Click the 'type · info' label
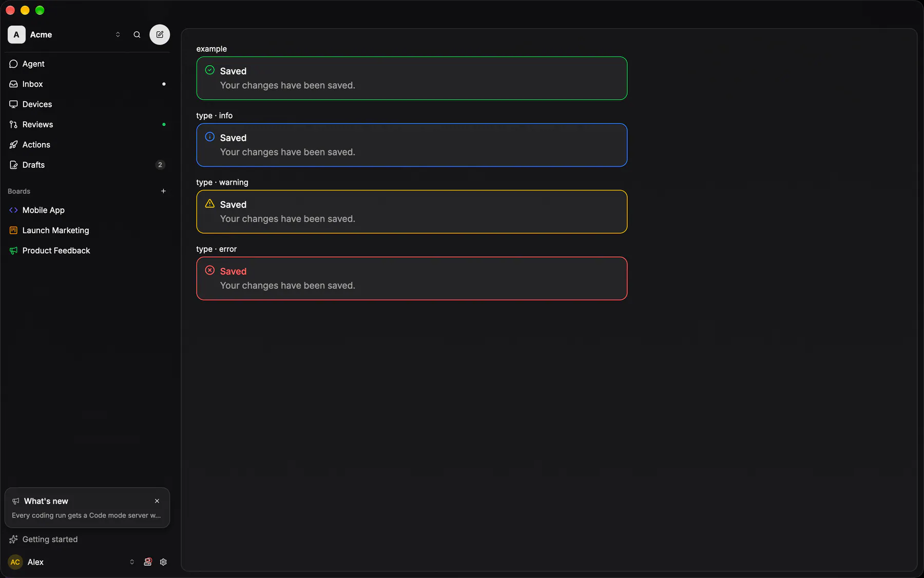The width and height of the screenshot is (924, 578). coord(215,115)
